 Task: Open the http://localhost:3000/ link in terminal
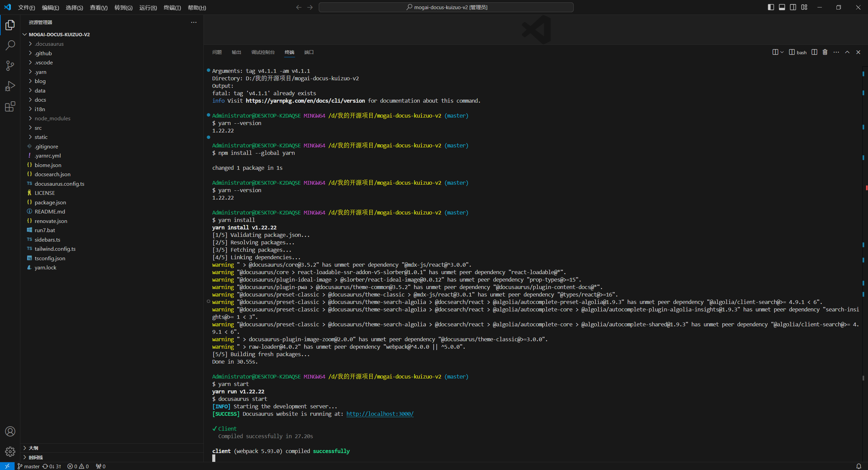pyautogui.click(x=380, y=414)
